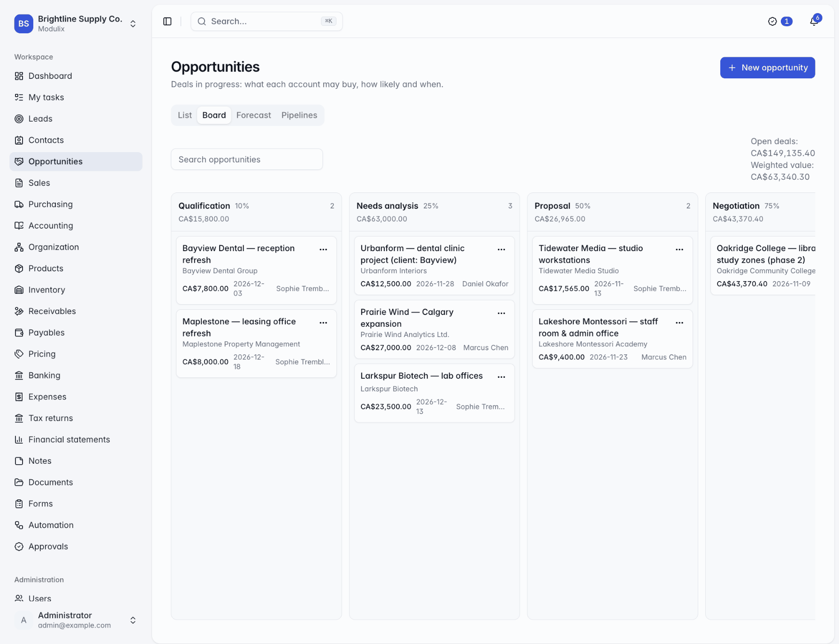Click the Banking building icon
The height and width of the screenshot is (644, 839).
tap(19, 375)
